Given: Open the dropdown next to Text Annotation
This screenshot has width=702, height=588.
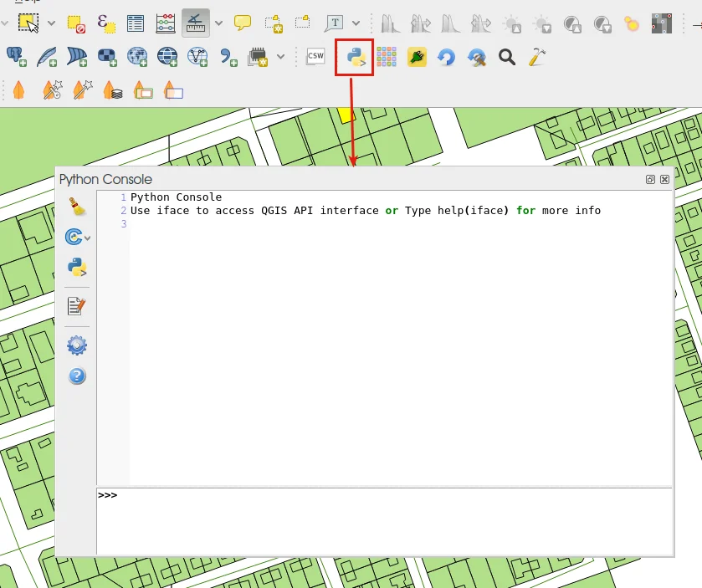Looking at the screenshot, I should pyautogui.click(x=356, y=23).
